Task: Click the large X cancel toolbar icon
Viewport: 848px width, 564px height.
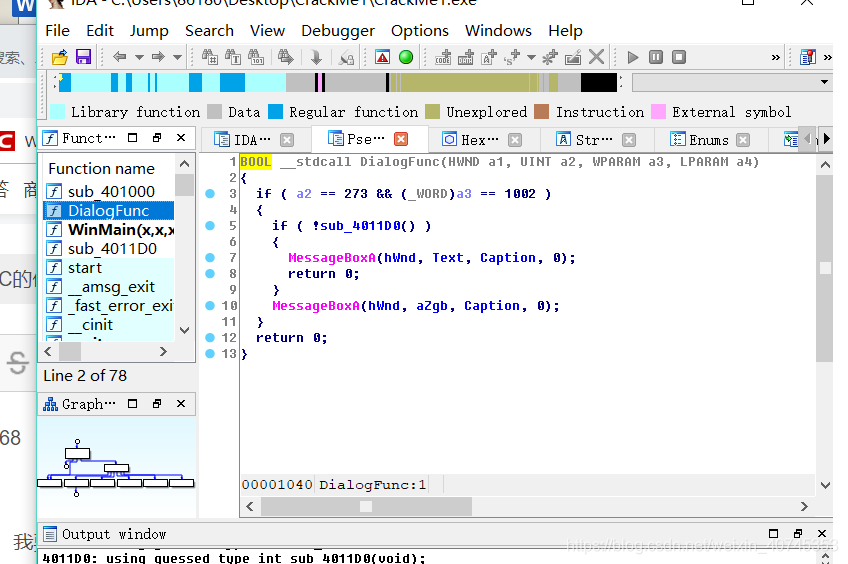Action: [596, 57]
